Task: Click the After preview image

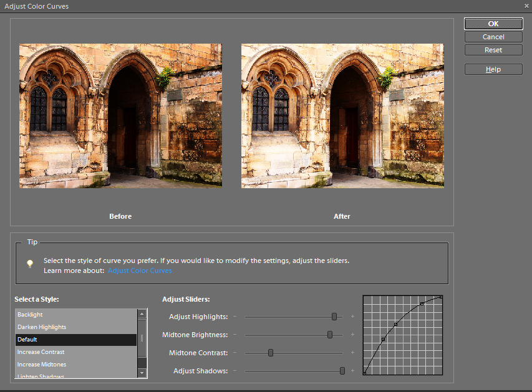Action: pos(342,116)
